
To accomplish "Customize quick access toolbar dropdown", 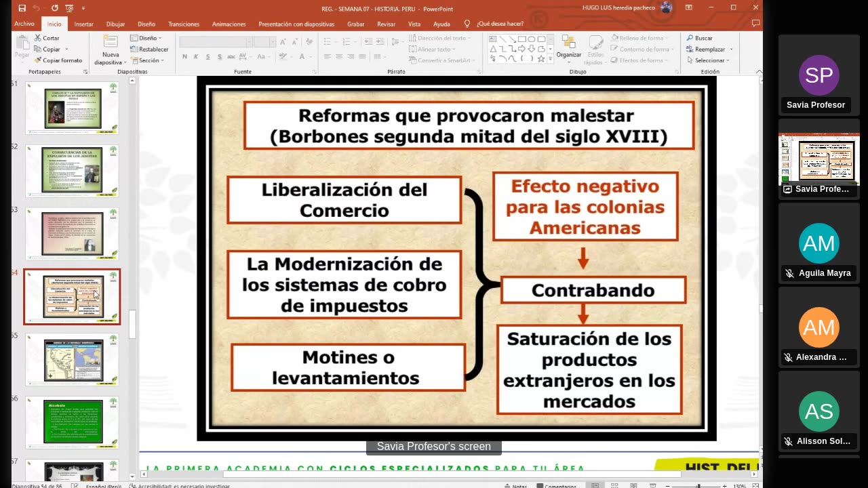I will tap(83, 8).
